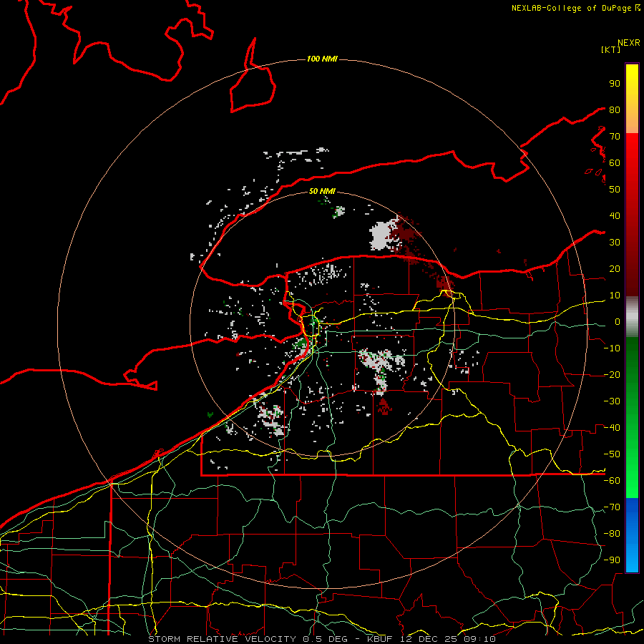Click the 60 value on the velocity scale

click(x=615, y=162)
